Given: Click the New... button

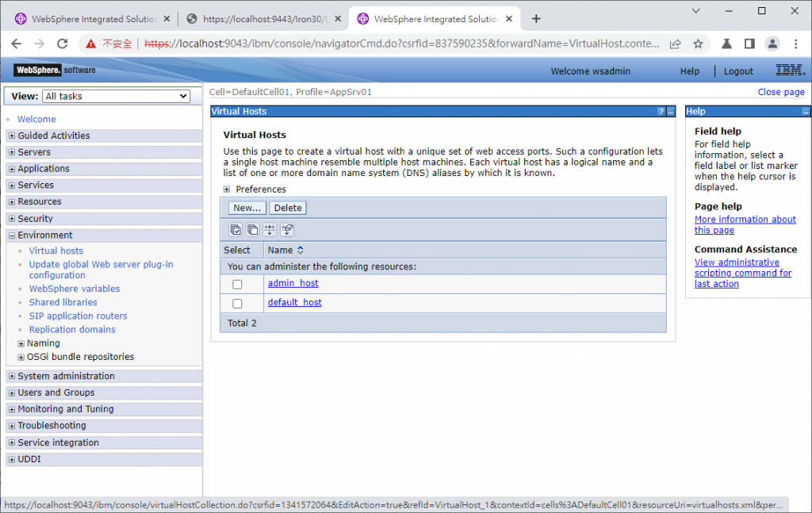Looking at the screenshot, I should tap(247, 208).
